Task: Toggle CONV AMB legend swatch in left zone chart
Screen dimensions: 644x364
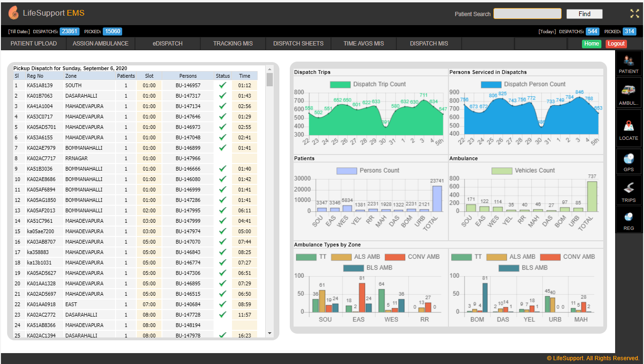Action: pyautogui.click(x=395, y=257)
